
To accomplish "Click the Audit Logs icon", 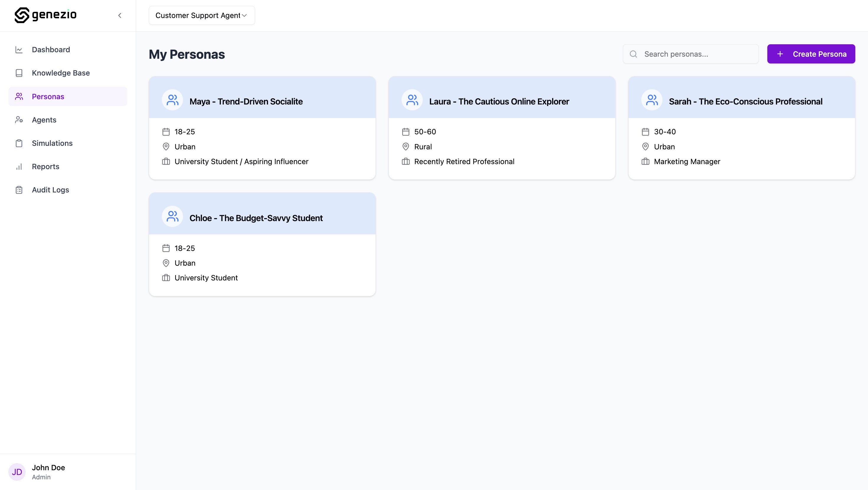I will click(x=19, y=190).
